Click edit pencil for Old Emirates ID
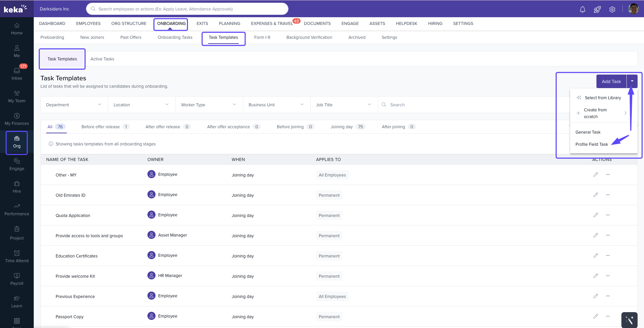The image size is (644, 328). 595,195
